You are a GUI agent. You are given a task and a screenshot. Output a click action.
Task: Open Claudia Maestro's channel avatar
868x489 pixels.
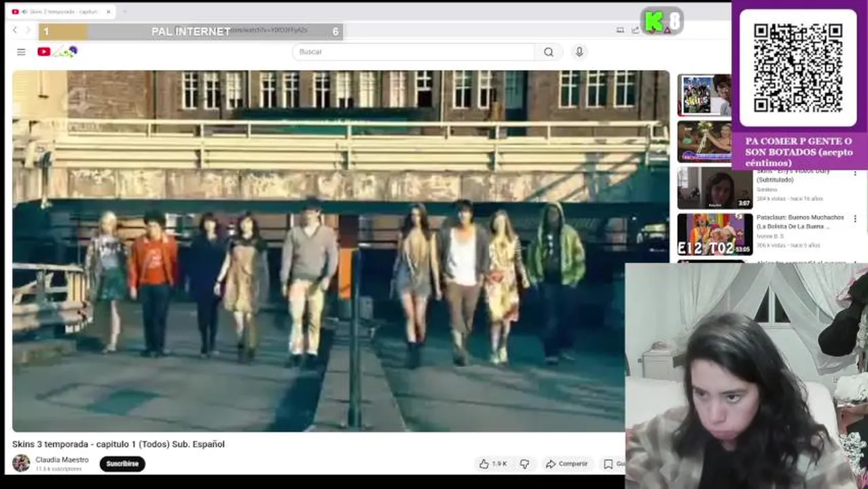21,463
